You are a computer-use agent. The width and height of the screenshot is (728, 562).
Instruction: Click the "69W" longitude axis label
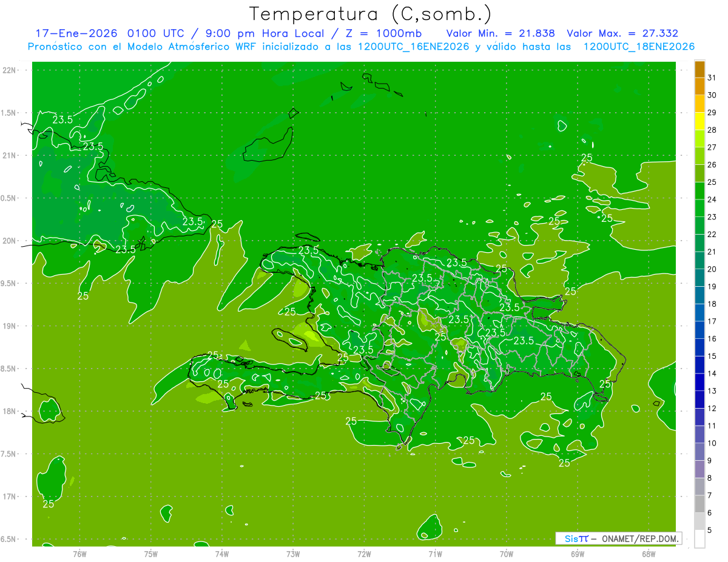pyautogui.click(x=578, y=554)
